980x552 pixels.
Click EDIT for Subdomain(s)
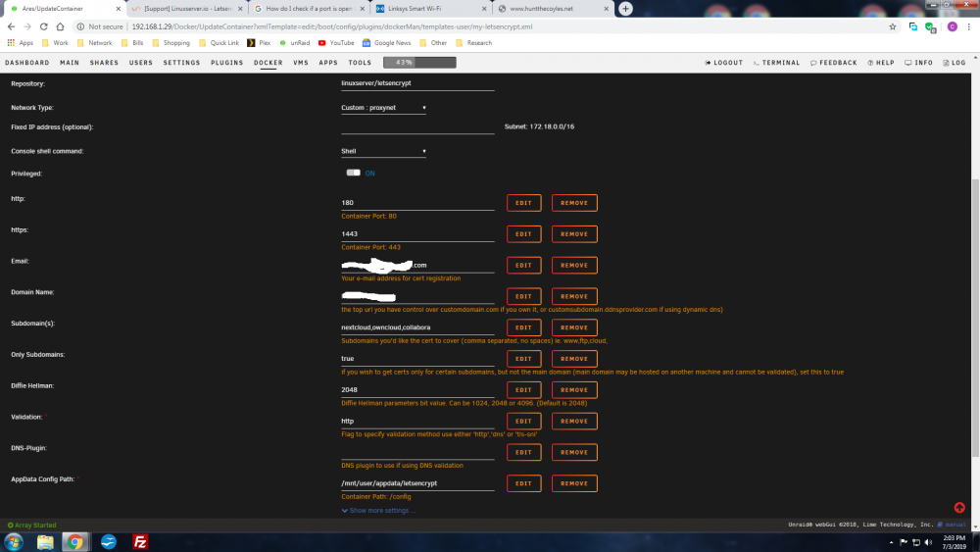(x=523, y=327)
